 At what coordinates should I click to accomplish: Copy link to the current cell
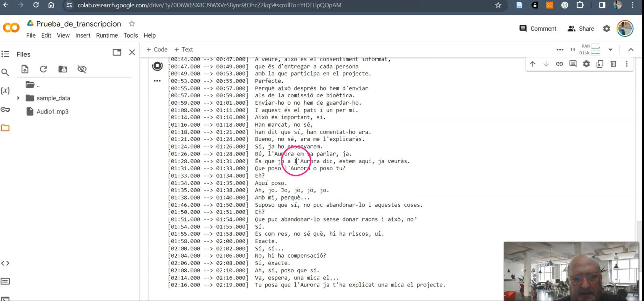click(x=560, y=64)
